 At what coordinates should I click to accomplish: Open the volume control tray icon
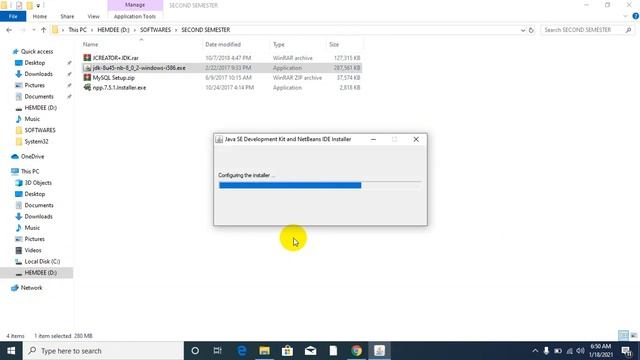(580, 351)
